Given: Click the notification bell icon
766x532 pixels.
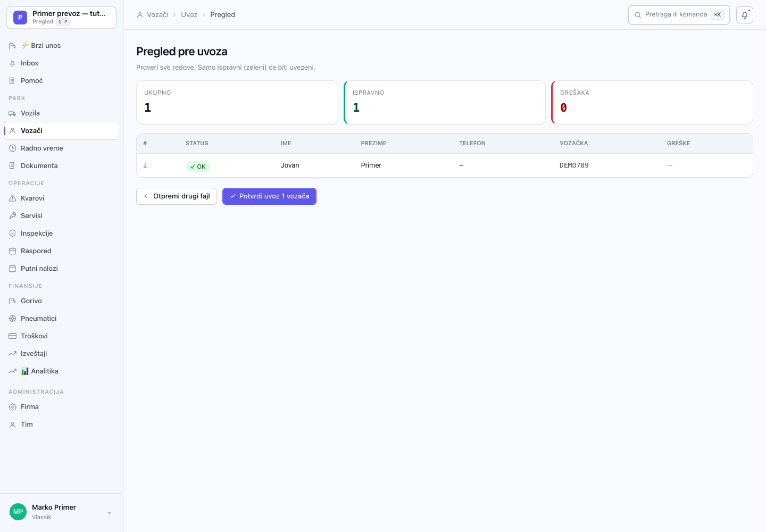Looking at the screenshot, I should [x=745, y=15].
